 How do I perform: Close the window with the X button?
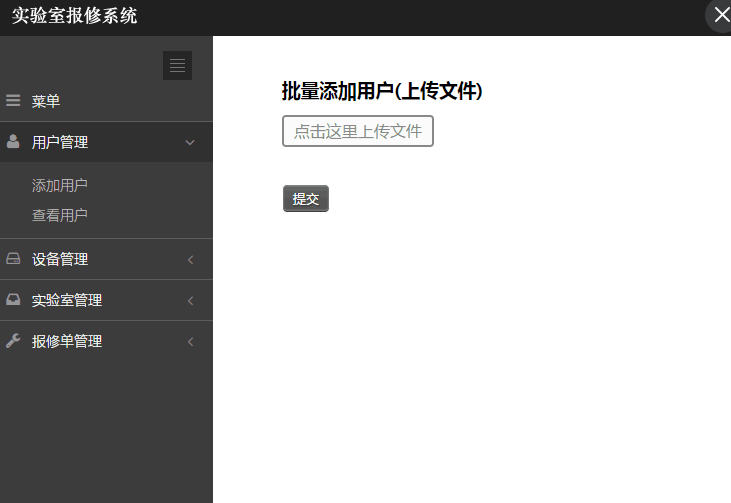[722, 15]
